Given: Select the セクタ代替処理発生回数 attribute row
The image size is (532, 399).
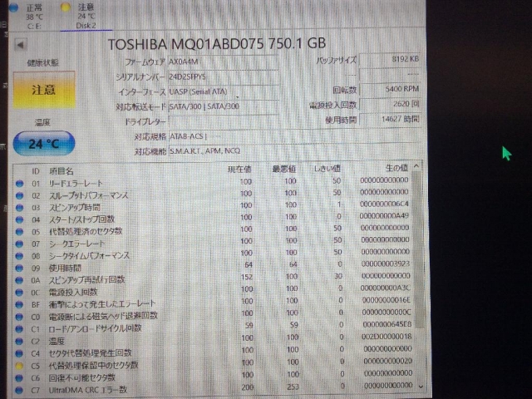Looking at the screenshot, I should pyautogui.click(x=213, y=352).
